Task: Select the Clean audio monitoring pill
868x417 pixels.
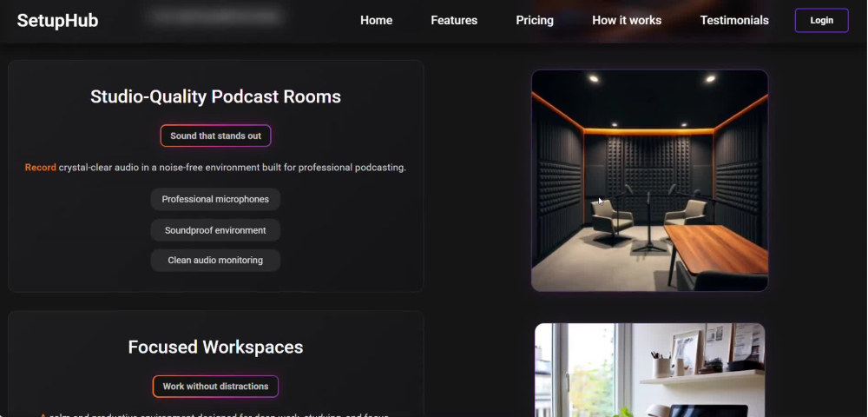Action: [215, 261]
